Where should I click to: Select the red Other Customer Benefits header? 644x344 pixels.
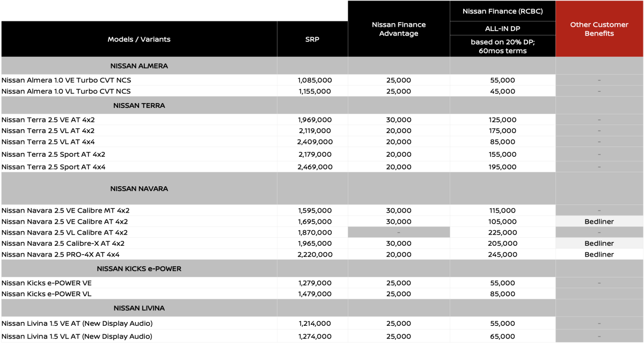(x=599, y=29)
